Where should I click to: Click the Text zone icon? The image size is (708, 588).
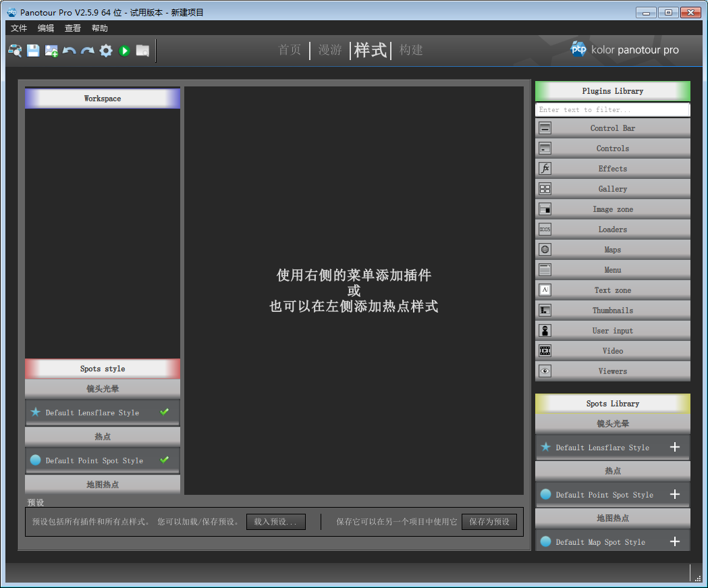click(x=545, y=290)
